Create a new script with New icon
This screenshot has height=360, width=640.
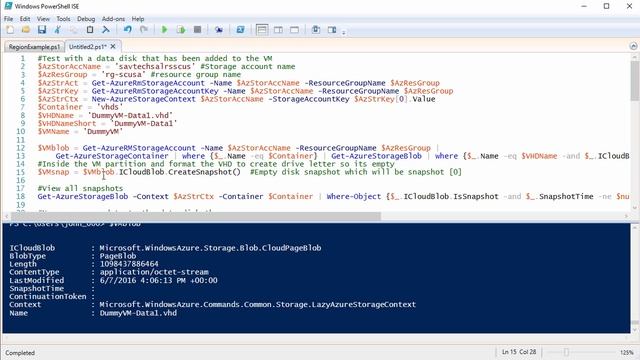pyautogui.click(x=10, y=30)
